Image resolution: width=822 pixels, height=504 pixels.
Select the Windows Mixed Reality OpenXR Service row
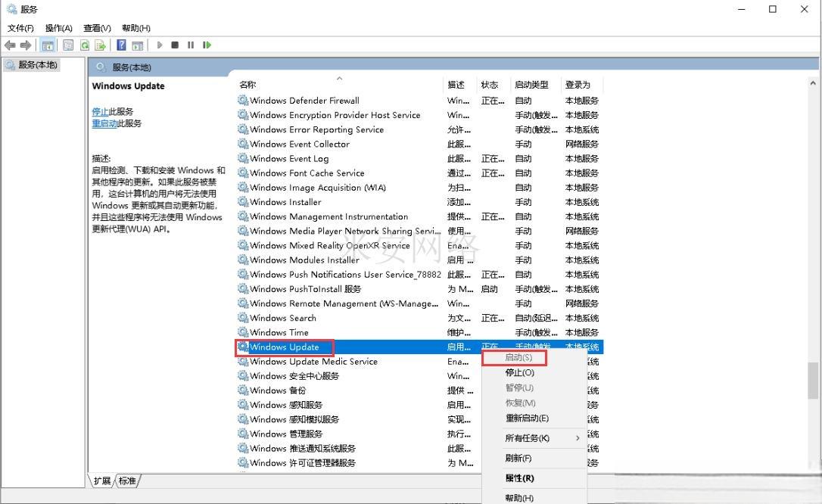tap(419, 245)
